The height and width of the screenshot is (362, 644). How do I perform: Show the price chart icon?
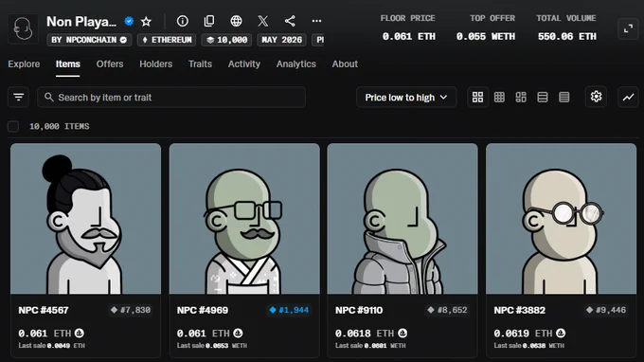(628, 97)
